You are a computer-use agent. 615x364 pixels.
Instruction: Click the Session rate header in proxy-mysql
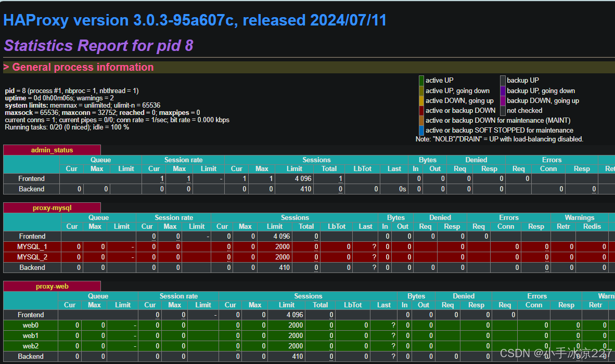pos(174,217)
